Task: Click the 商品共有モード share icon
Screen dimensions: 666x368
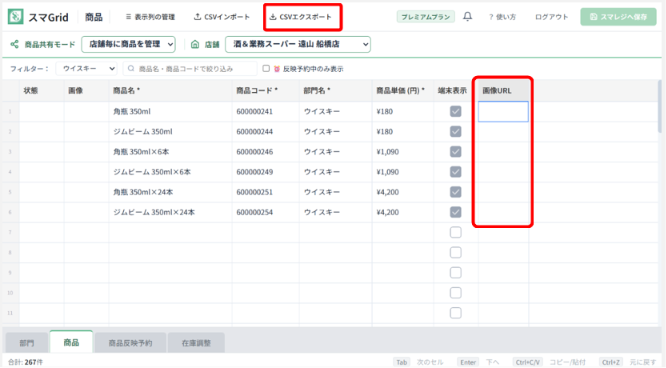Action: (14, 44)
